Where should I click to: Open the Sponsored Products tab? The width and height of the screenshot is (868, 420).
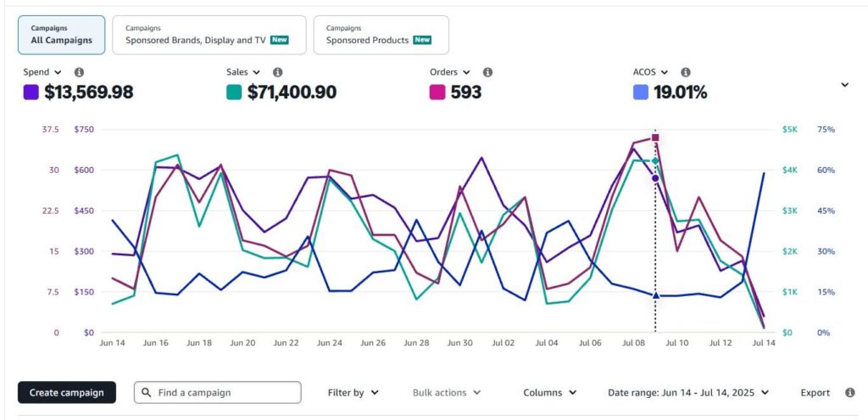click(x=381, y=35)
